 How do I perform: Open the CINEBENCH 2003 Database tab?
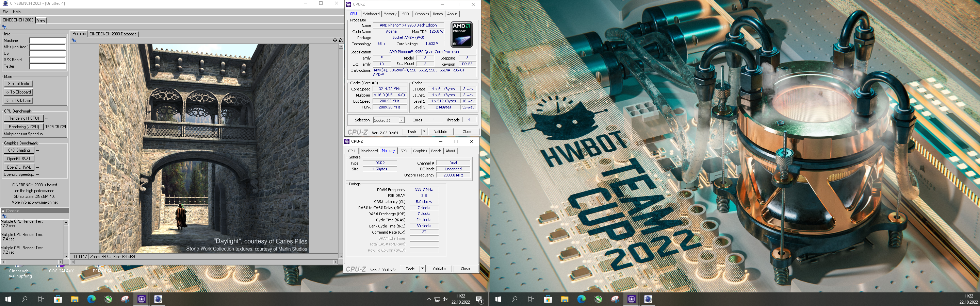[113, 34]
